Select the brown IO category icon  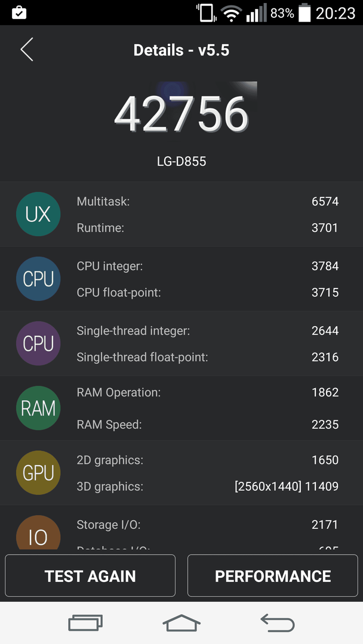(38, 532)
